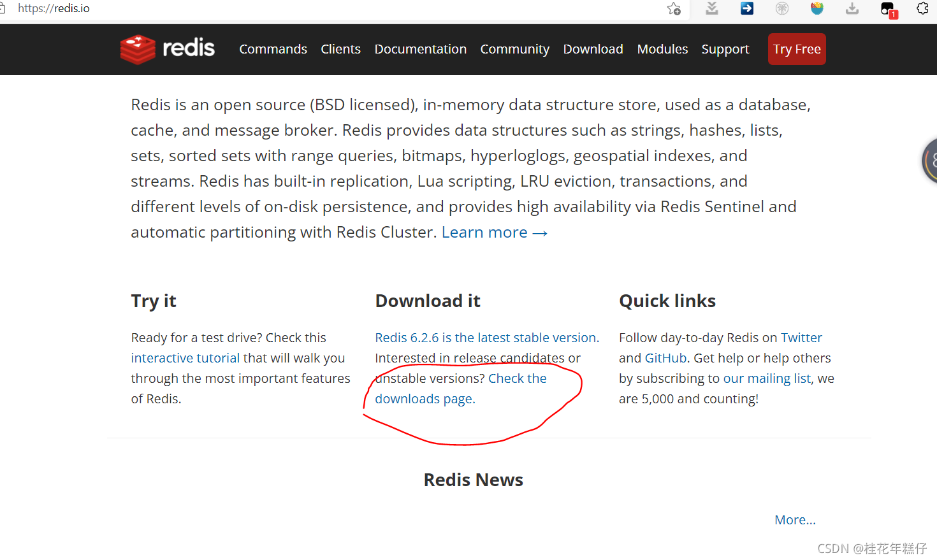Visit the Twitter link under Quick links

(x=801, y=338)
